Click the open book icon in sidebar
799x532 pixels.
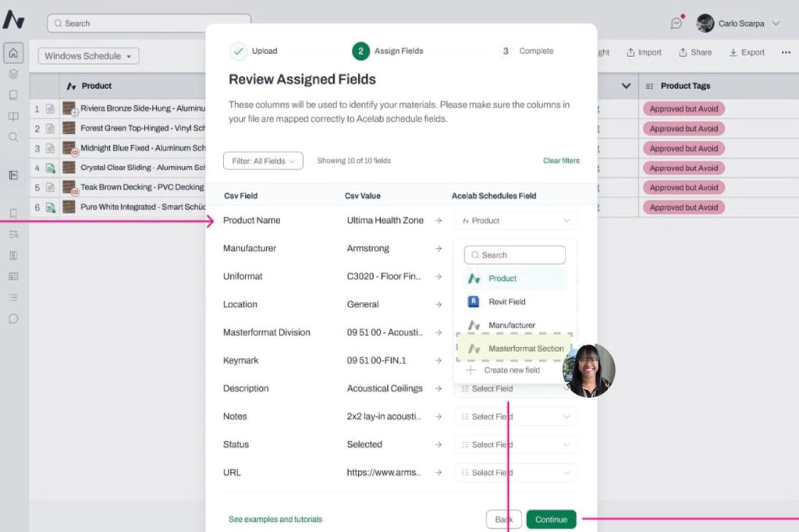[x=13, y=116]
